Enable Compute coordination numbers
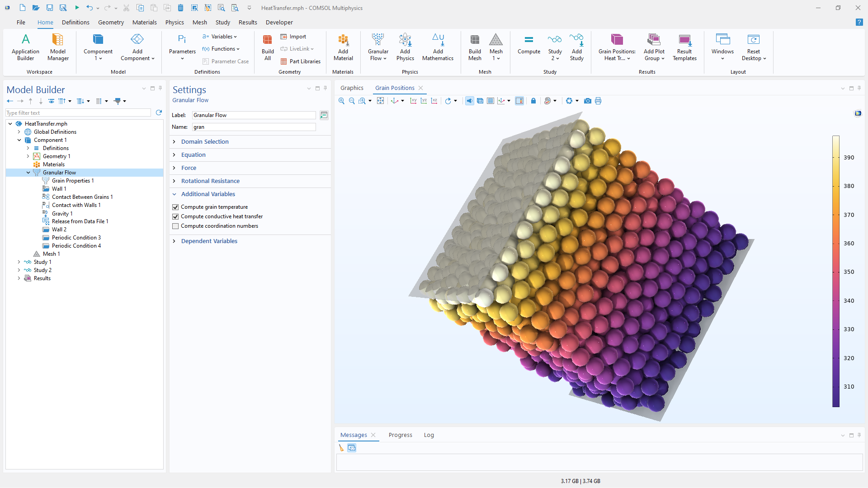The height and width of the screenshot is (488, 868). (x=175, y=226)
